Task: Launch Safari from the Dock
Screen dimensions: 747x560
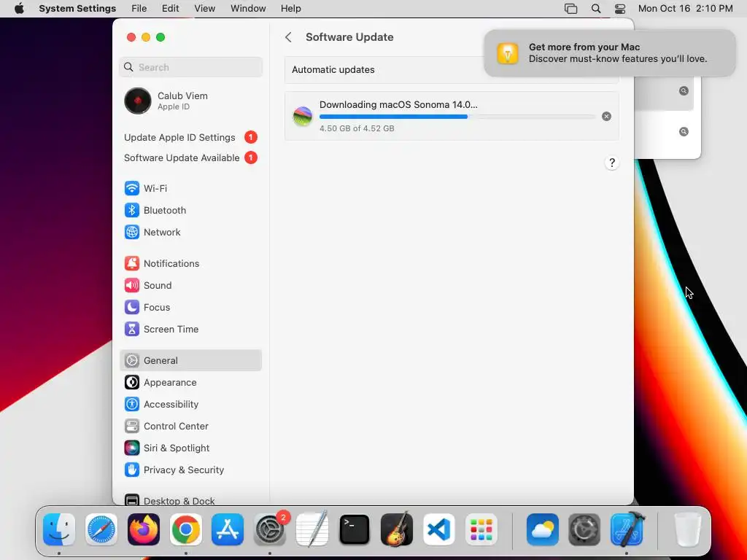Action: 101,529
